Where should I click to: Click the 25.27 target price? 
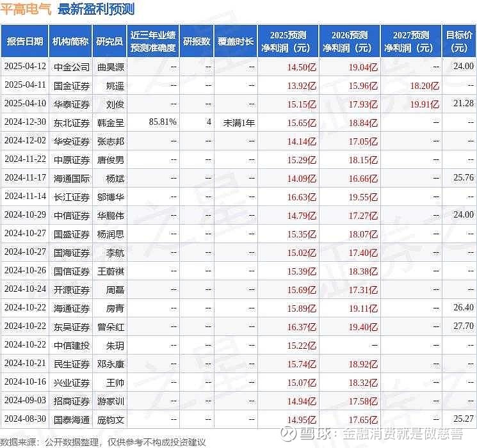[464, 419]
